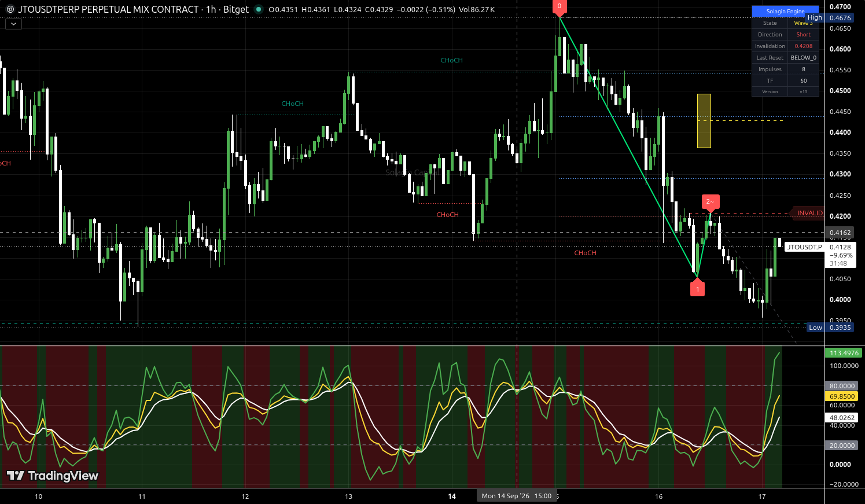Screen dimensions: 865x504
Task: Click the bar countdown timer 31:48
Action: (x=838, y=263)
